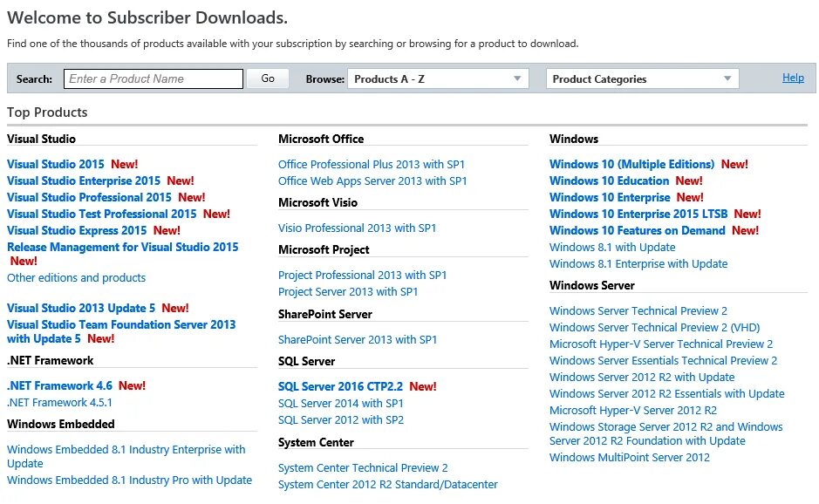
Task: Open Microsoft Hyper-V Server Technical Preview 2
Action: point(661,344)
